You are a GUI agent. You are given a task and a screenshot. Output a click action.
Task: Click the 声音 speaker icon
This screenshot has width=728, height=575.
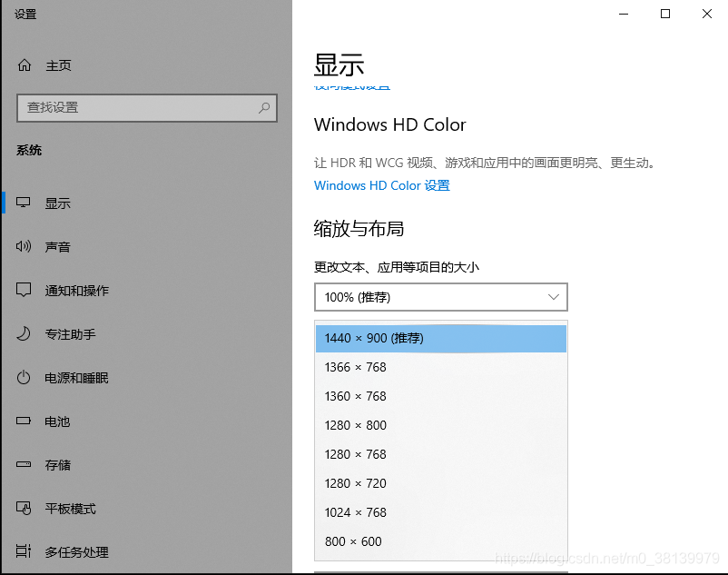tap(24, 246)
